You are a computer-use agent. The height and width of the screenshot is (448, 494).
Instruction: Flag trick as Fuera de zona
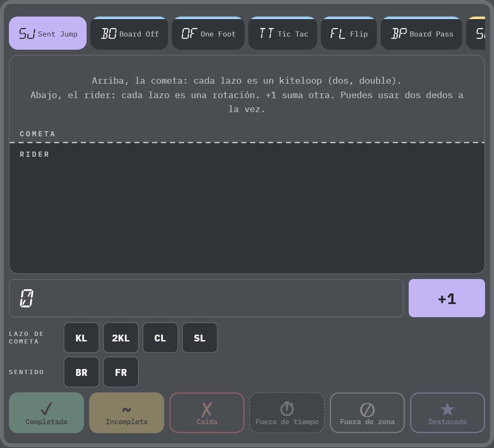(x=368, y=413)
